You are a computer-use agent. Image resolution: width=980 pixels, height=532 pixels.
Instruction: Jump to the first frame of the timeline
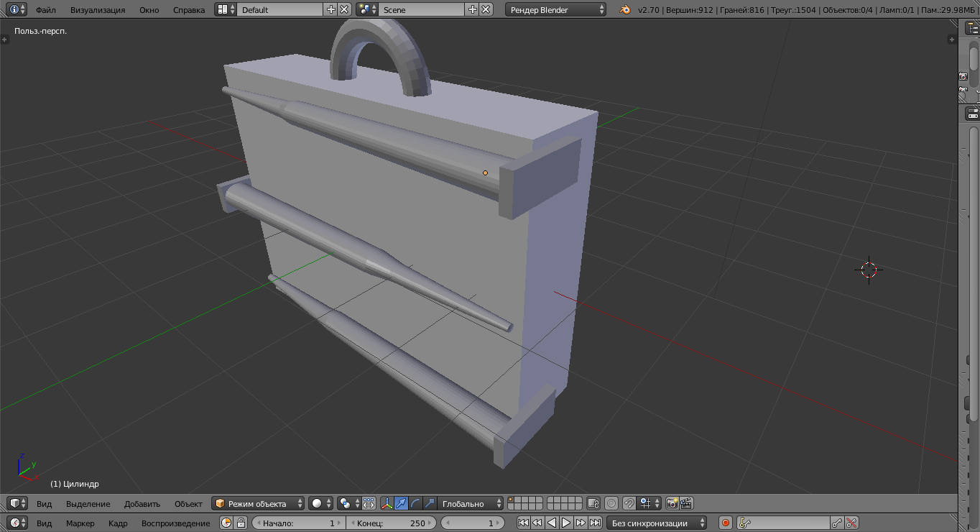(x=523, y=523)
